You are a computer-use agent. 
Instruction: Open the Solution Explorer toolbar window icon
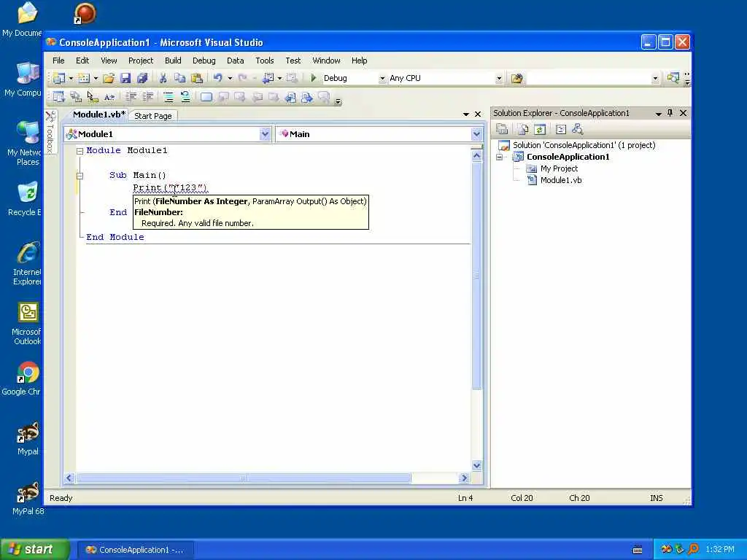click(x=673, y=78)
